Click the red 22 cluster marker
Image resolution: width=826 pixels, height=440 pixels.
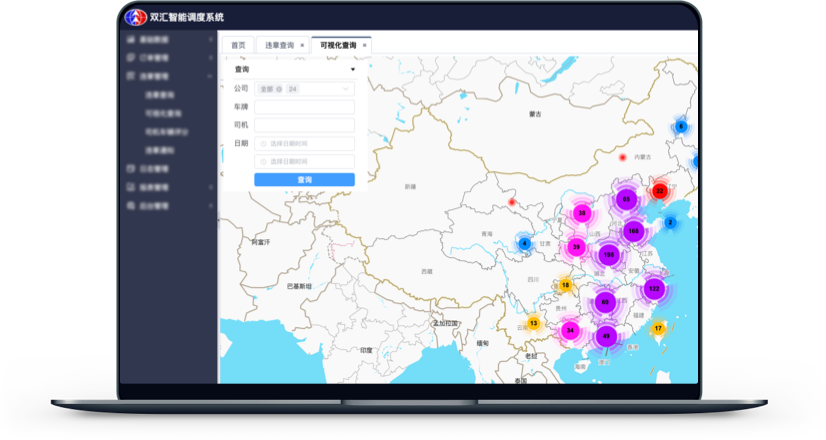[x=659, y=190]
